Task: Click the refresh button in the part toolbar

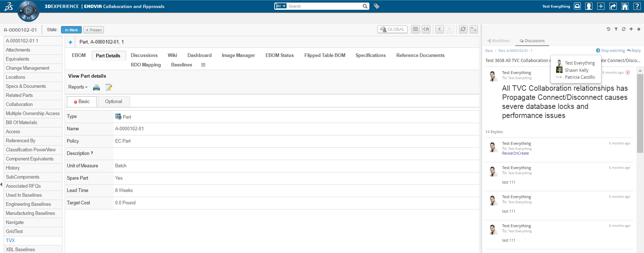Action: click(x=463, y=29)
